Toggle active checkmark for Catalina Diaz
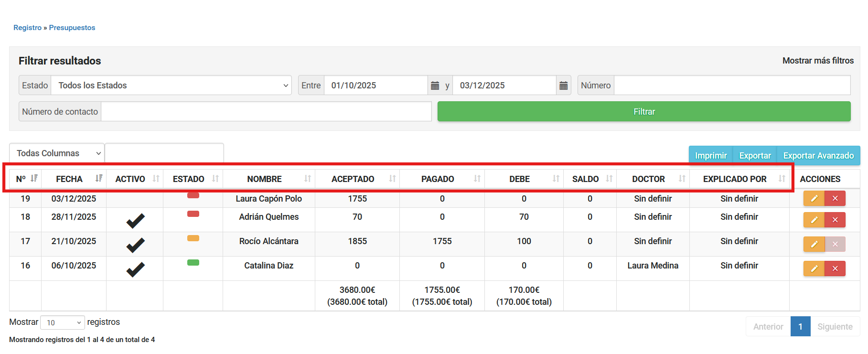This screenshot has height=354, width=868. tap(135, 269)
